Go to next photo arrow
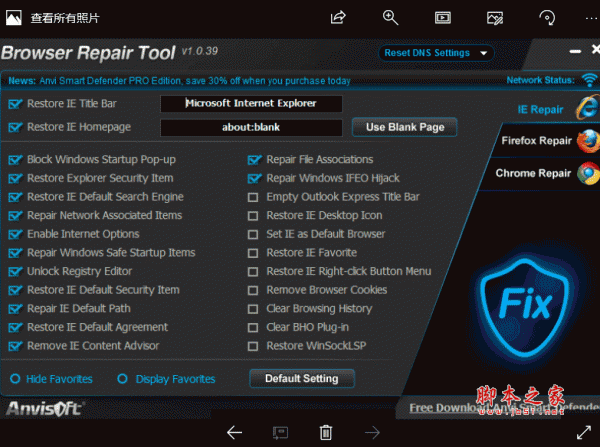 click(372, 433)
